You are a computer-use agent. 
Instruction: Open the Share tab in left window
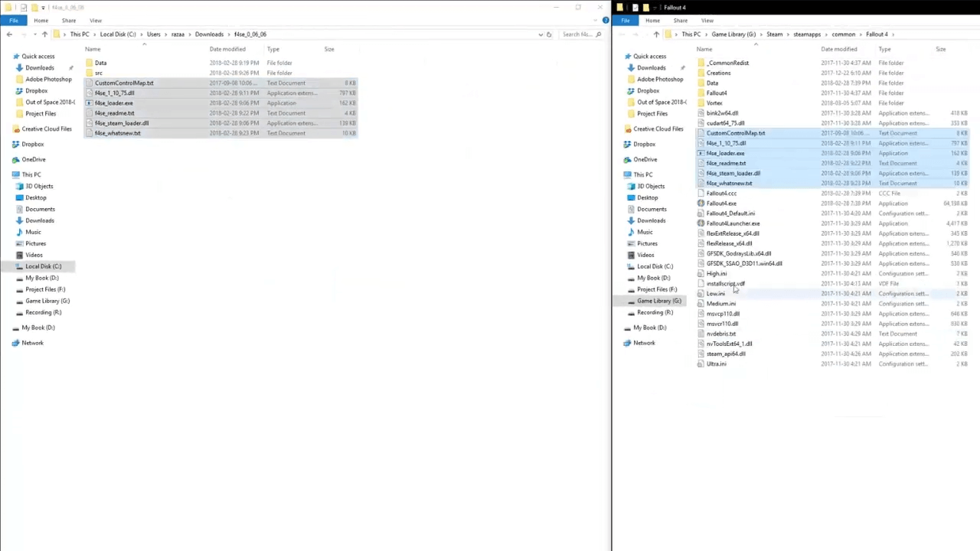69,20
